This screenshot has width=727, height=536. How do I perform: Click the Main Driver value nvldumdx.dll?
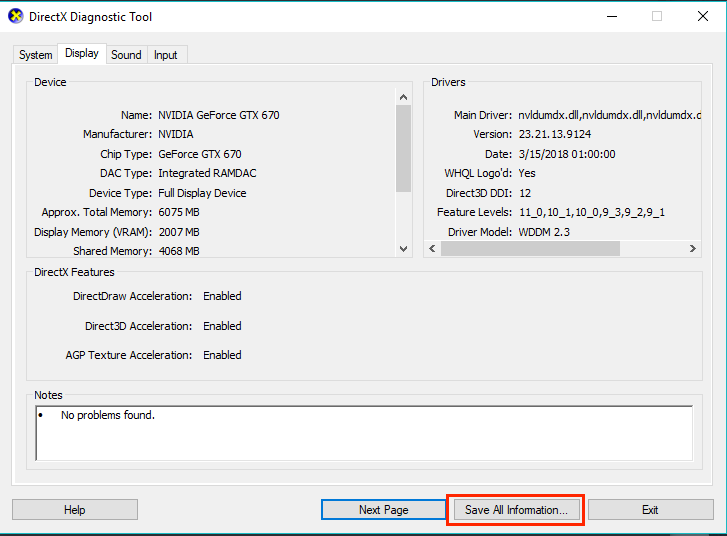(609, 115)
